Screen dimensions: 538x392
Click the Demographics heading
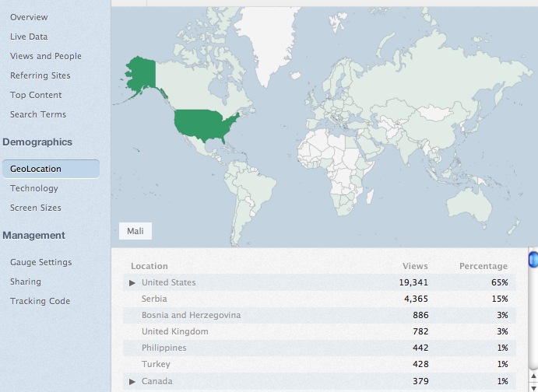tap(37, 142)
